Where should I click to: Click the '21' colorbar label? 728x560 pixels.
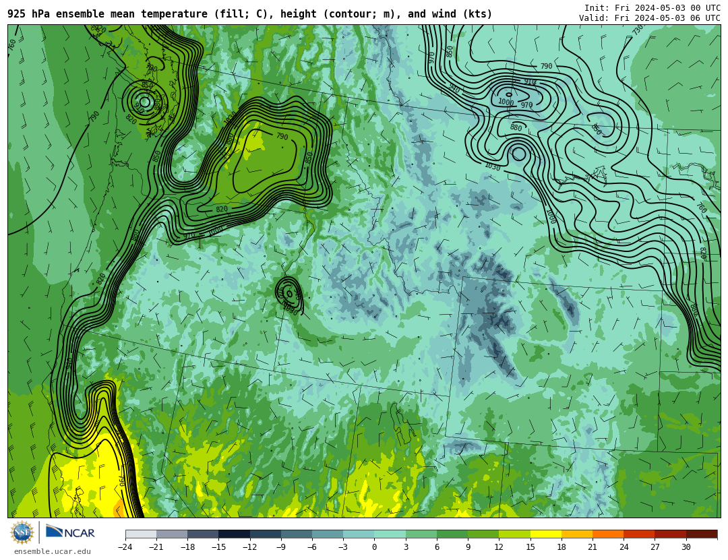[x=593, y=547]
